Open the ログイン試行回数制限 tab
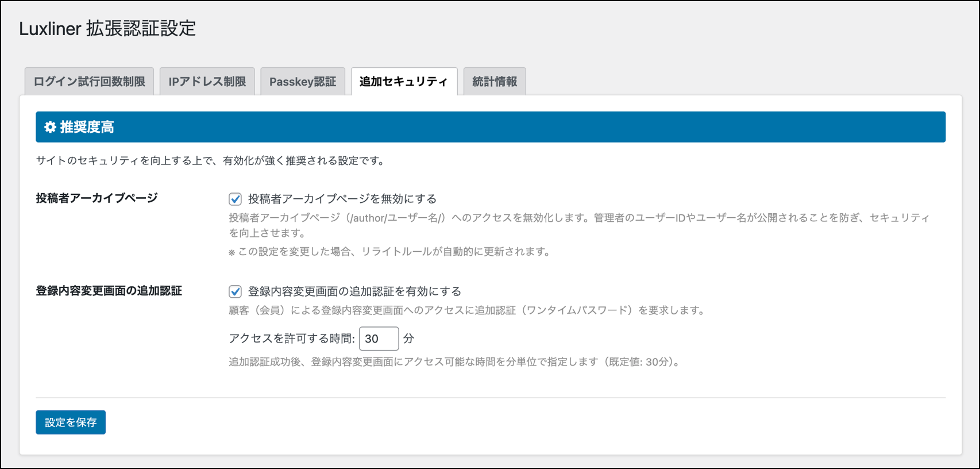 pos(89,82)
